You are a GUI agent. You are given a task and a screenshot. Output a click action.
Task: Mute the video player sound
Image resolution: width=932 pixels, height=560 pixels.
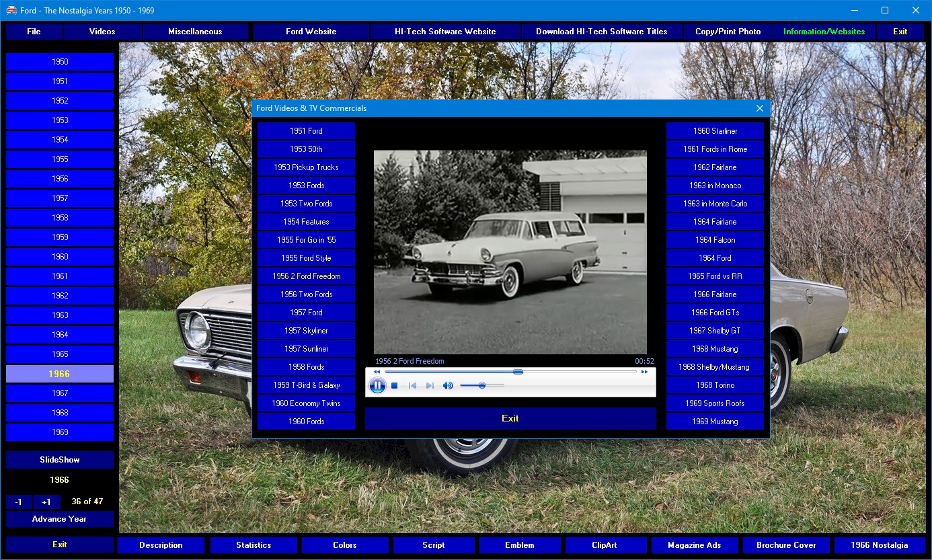[x=448, y=386]
